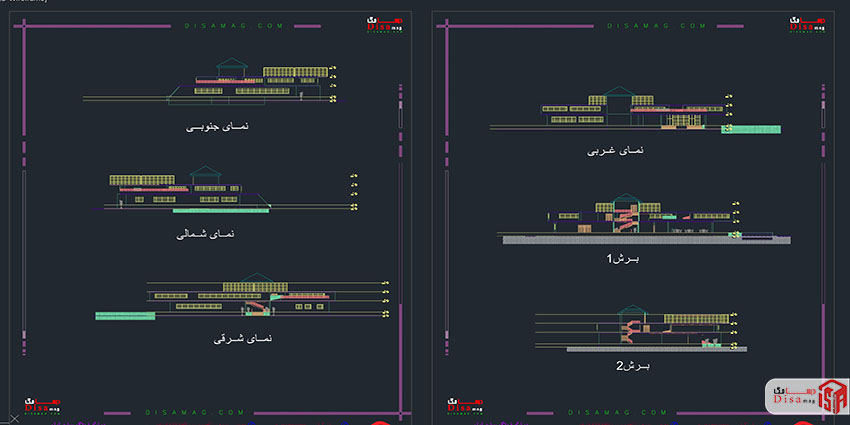Click the Disamag logo at top-right of left sheet
The height and width of the screenshot is (425, 850).
pyautogui.click(x=380, y=24)
